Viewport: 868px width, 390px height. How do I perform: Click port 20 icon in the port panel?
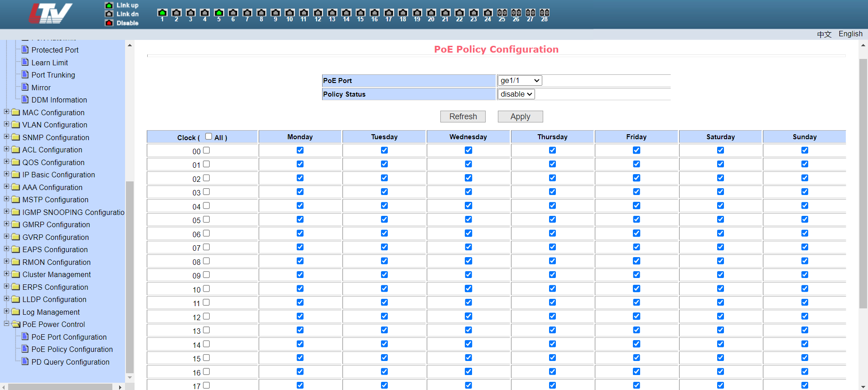point(431,13)
